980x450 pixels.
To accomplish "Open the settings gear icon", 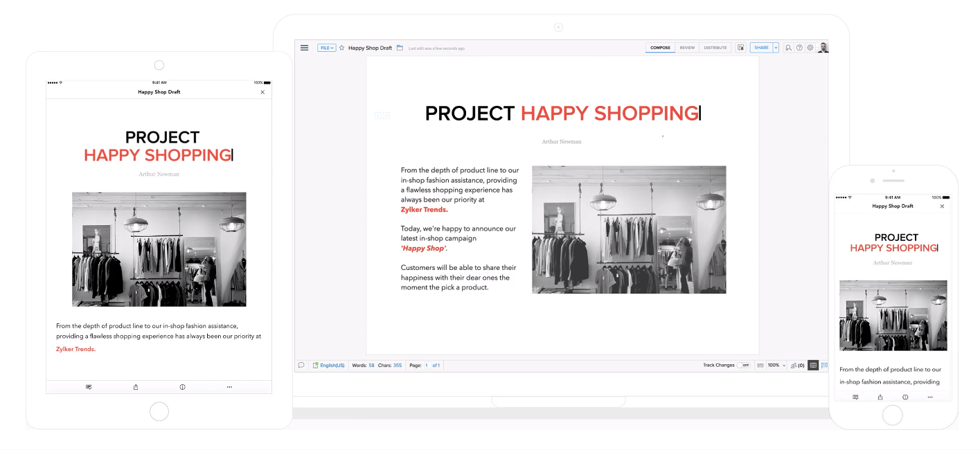I will [810, 48].
